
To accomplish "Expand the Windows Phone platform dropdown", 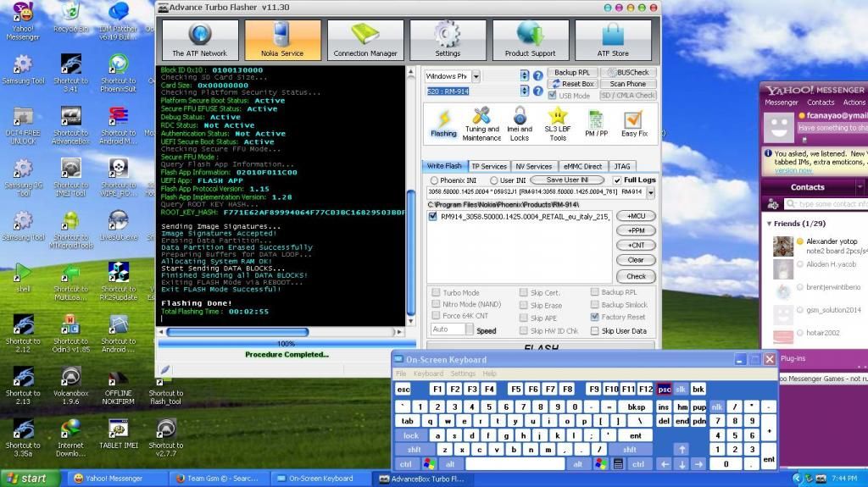I will [x=476, y=76].
